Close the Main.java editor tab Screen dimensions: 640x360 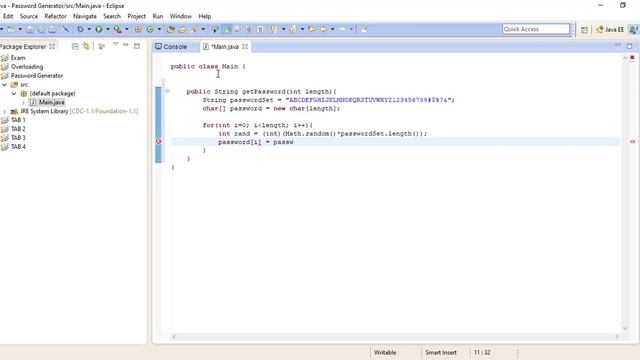pos(245,47)
